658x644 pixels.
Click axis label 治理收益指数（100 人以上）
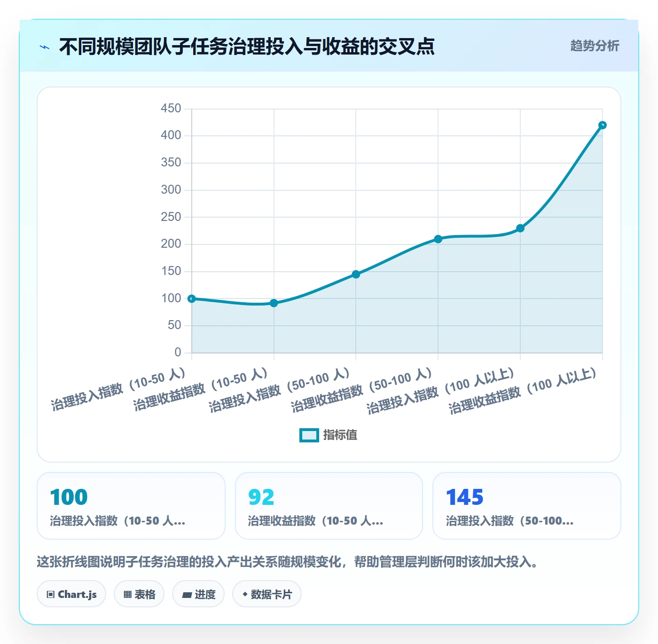[523, 391]
